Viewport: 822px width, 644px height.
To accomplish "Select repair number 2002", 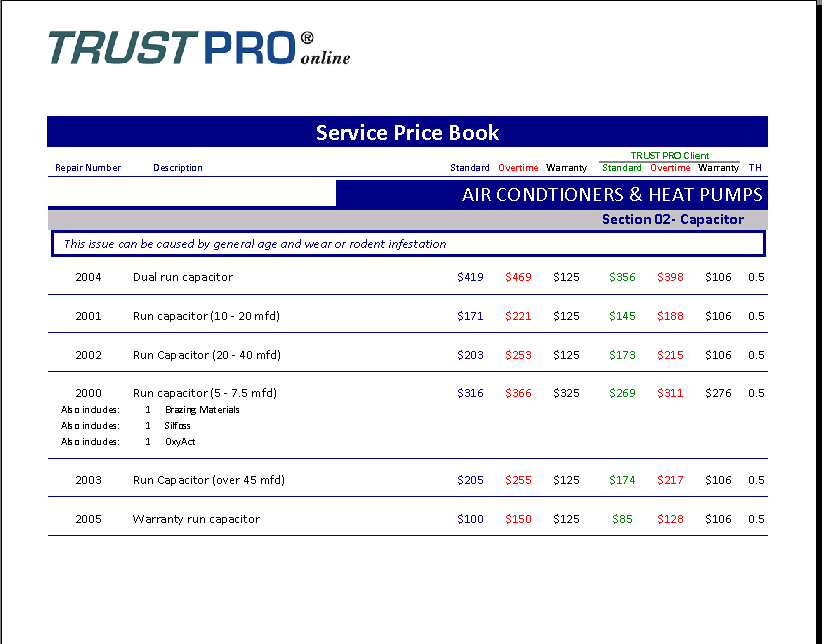I will click(88, 355).
